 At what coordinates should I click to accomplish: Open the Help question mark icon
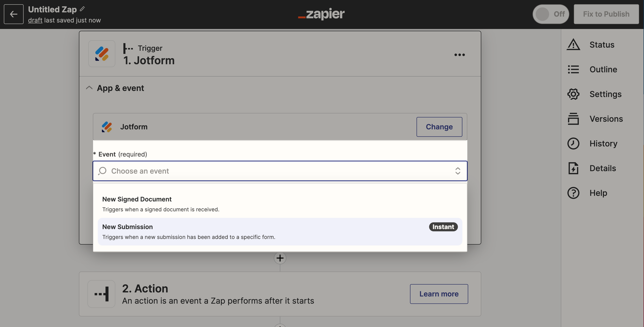[x=573, y=193]
